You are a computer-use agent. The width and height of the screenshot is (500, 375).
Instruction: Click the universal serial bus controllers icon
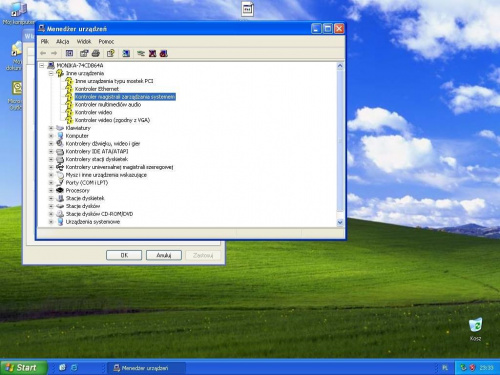pyautogui.click(x=60, y=167)
